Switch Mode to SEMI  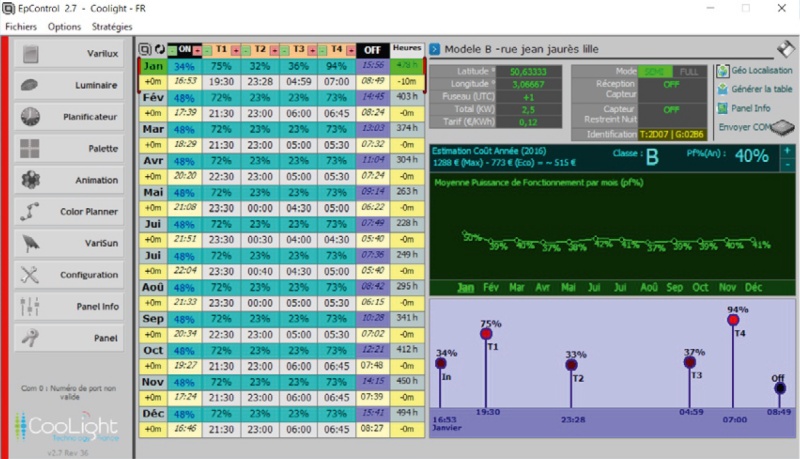pos(655,72)
